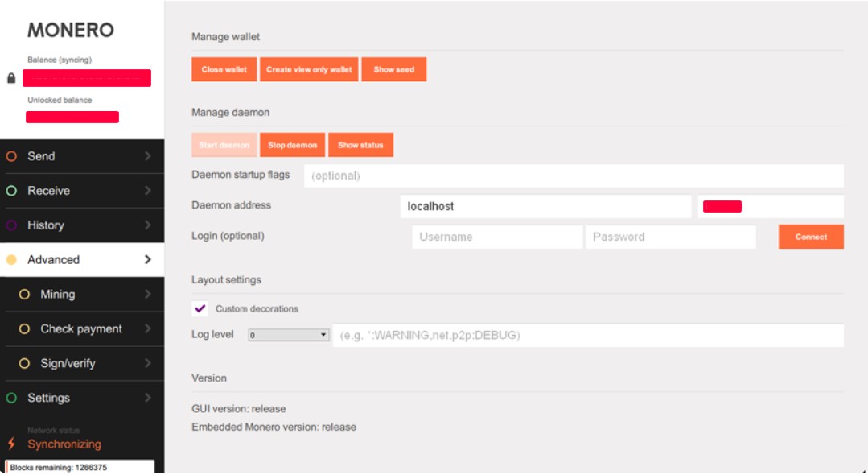Screen dimensions: 868x475
Task: Expand the Receive chevron arrow
Action: coord(148,191)
